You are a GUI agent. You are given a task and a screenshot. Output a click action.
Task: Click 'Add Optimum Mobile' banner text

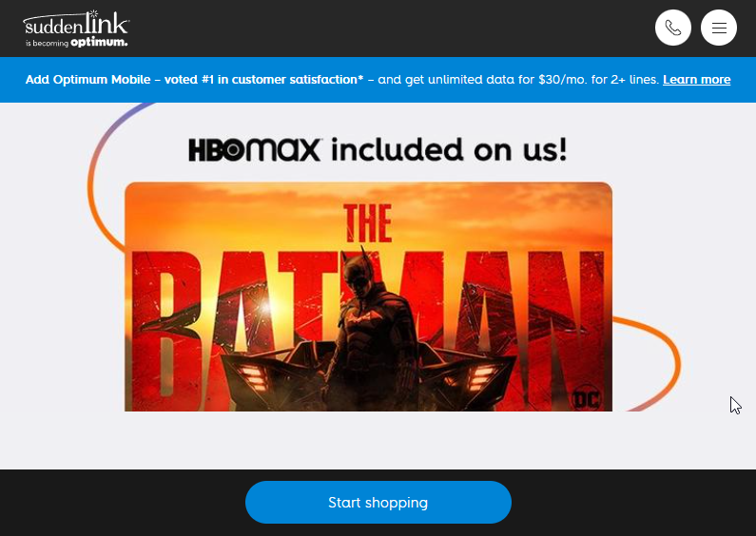87,80
